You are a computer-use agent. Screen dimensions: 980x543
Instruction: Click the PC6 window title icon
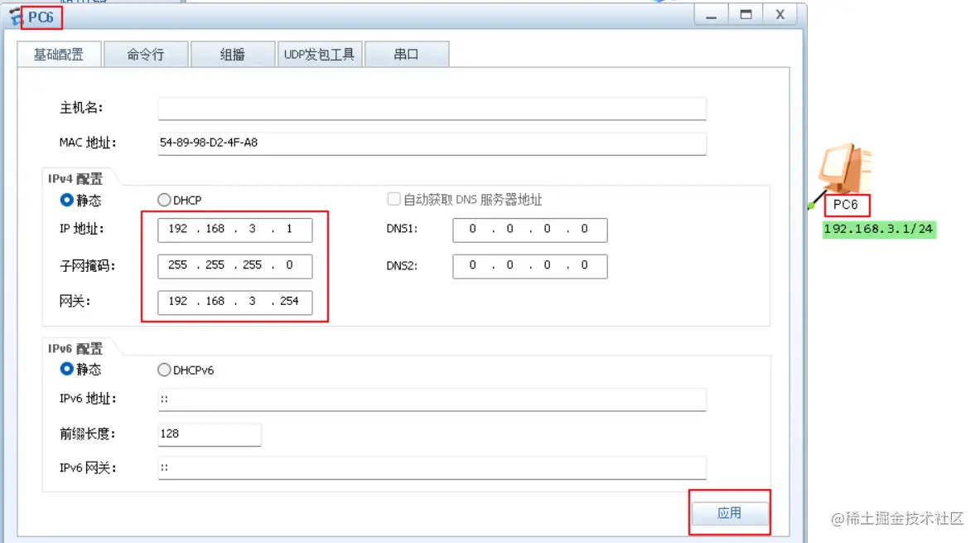click(16, 17)
